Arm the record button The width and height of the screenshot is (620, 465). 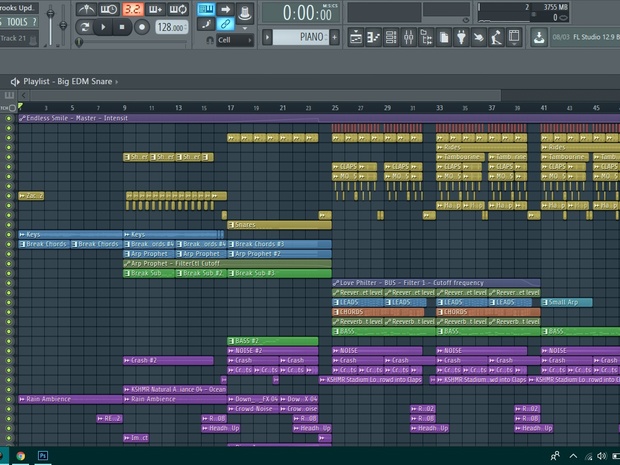click(x=142, y=27)
